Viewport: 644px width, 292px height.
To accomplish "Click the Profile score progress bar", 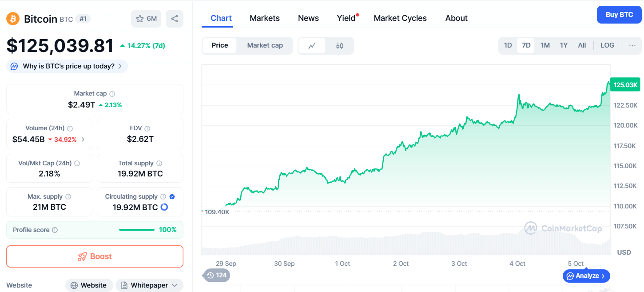I will (x=137, y=230).
